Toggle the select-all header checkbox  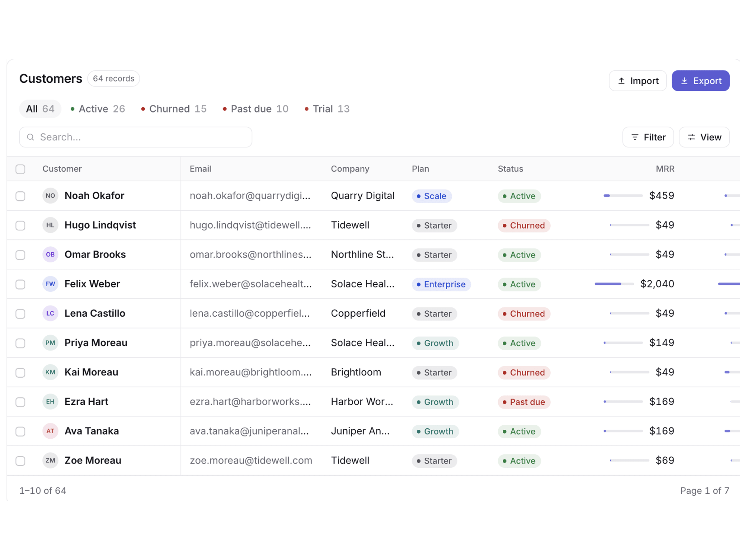coord(20,169)
